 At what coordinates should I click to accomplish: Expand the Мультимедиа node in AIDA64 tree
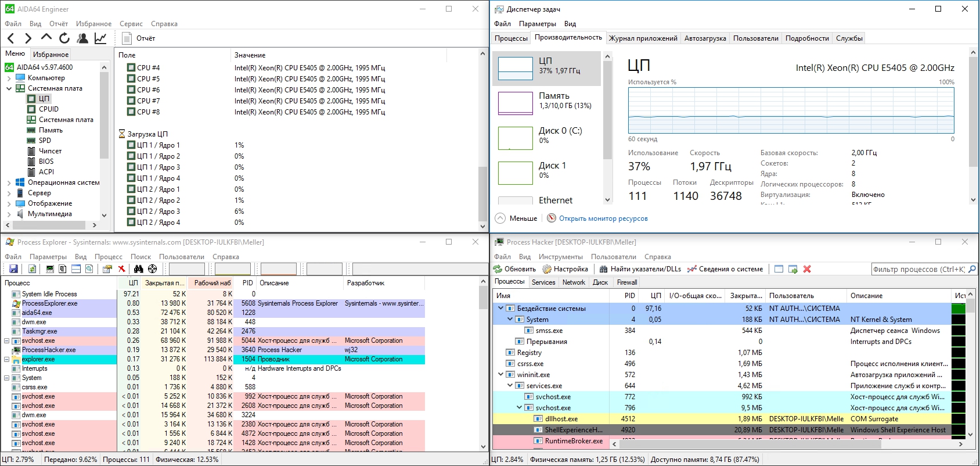pyautogui.click(x=9, y=214)
